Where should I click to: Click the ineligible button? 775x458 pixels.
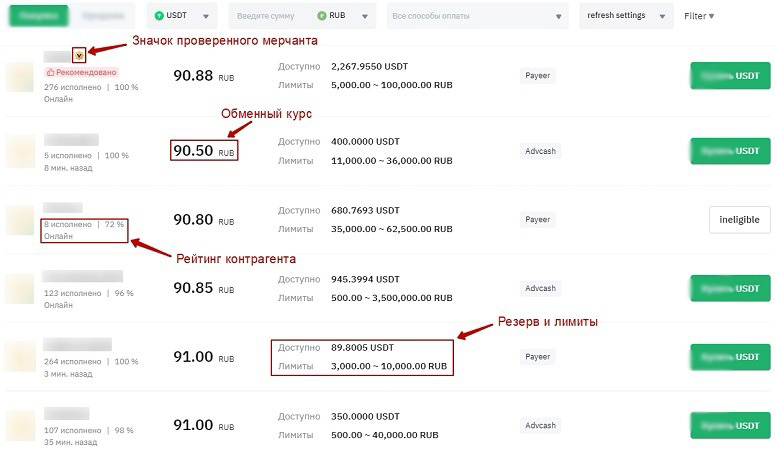point(740,219)
